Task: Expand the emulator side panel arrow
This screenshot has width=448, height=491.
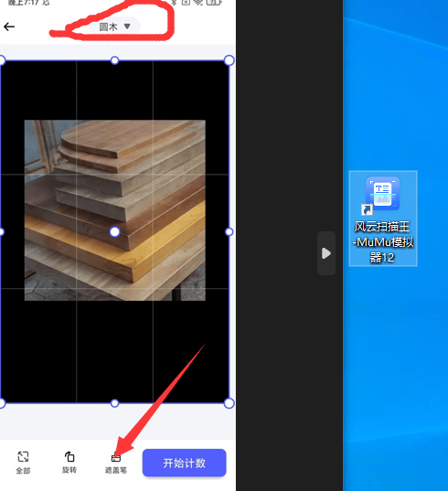Action: tap(326, 253)
